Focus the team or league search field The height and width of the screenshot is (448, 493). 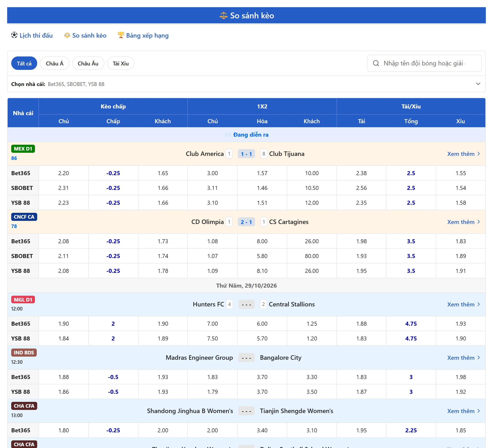pos(424,63)
